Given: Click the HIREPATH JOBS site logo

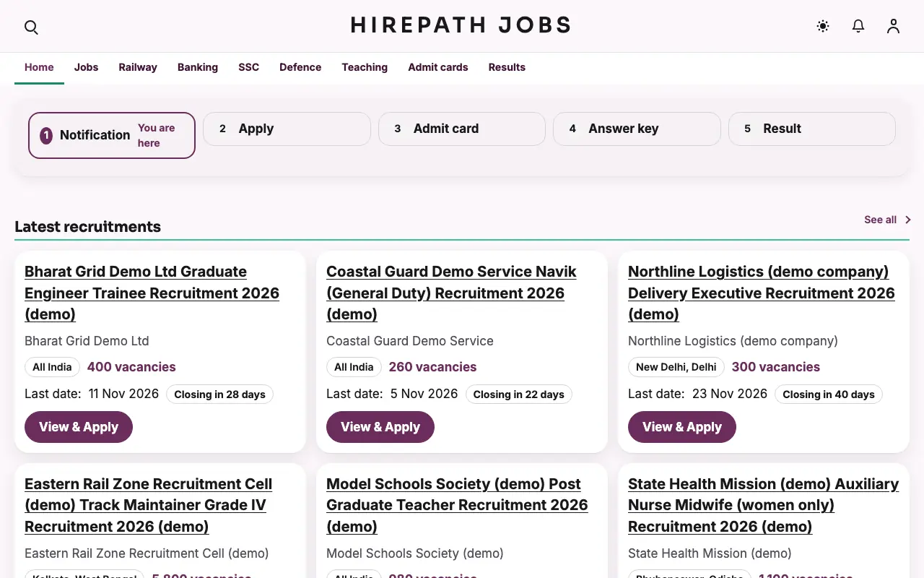Looking at the screenshot, I should (x=461, y=25).
